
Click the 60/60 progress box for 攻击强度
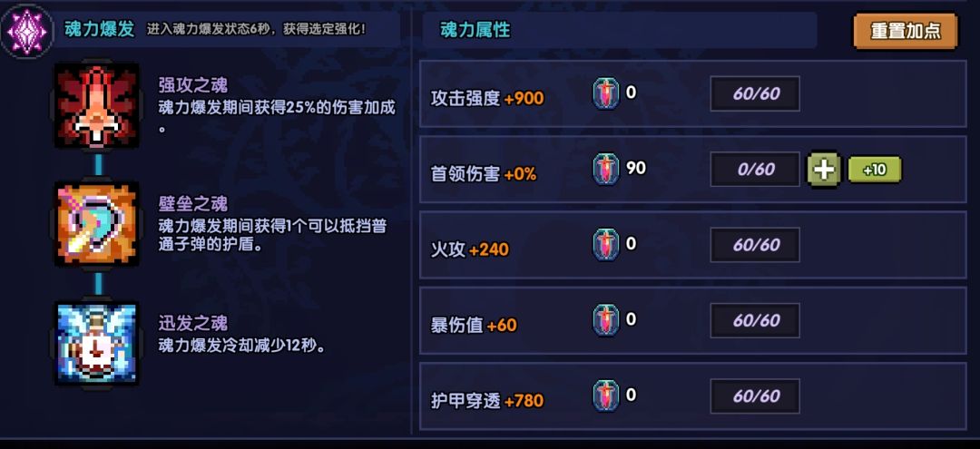(755, 93)
